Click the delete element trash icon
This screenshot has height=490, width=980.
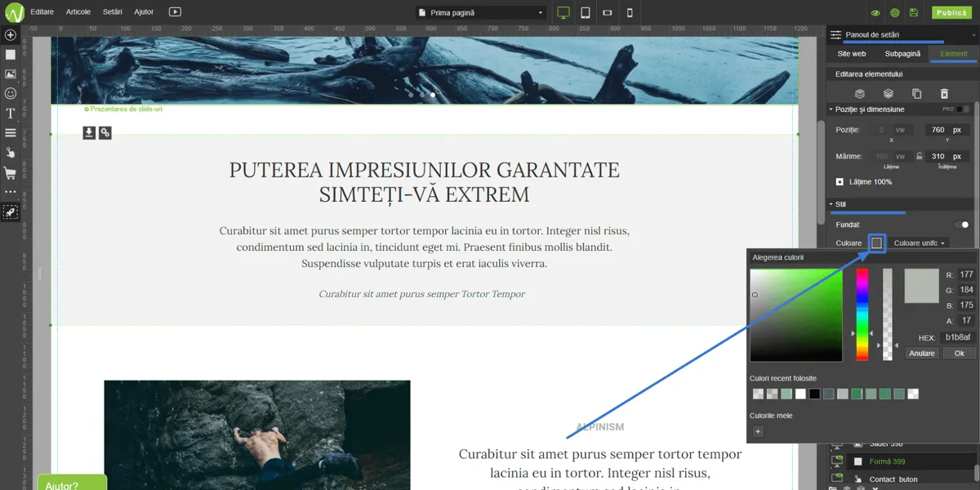pos(945,94)
